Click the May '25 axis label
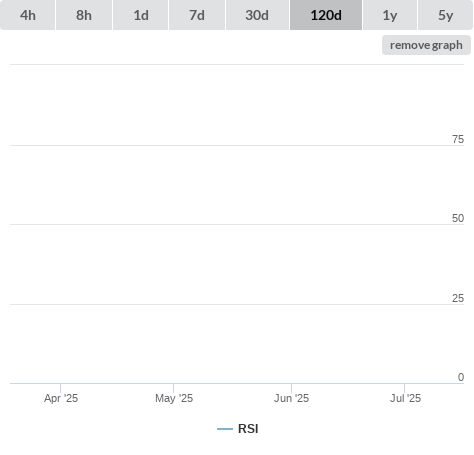Viewport: 474px width, 455px height. [174, 398]
